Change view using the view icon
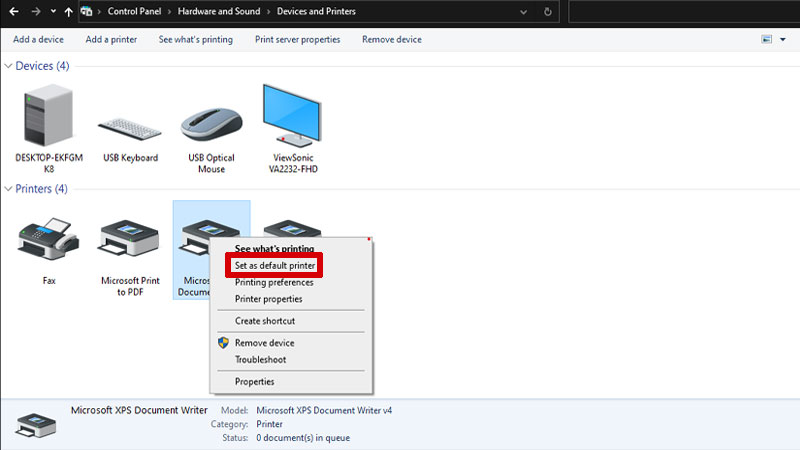800x450 pixels. tap(766, 39)
